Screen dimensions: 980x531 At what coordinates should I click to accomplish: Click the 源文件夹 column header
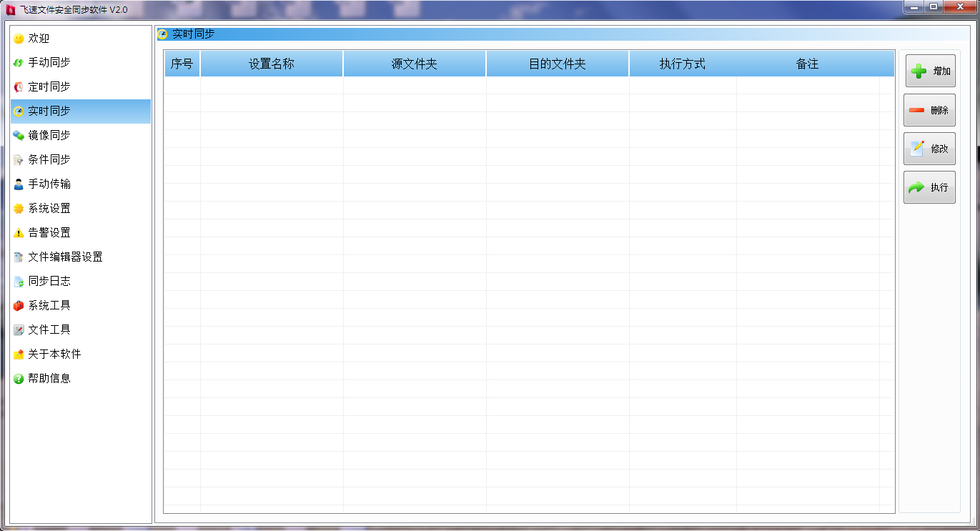click(x=415, y=64)
